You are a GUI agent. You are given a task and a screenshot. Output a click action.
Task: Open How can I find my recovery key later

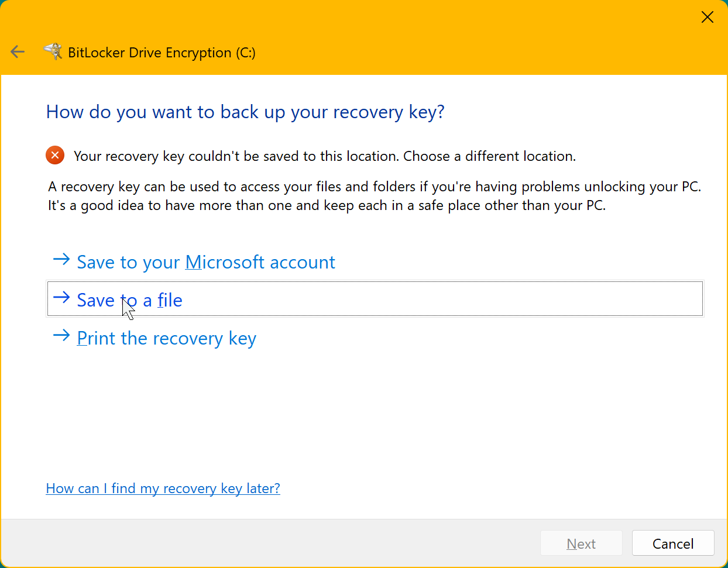(x=163, y=488)
